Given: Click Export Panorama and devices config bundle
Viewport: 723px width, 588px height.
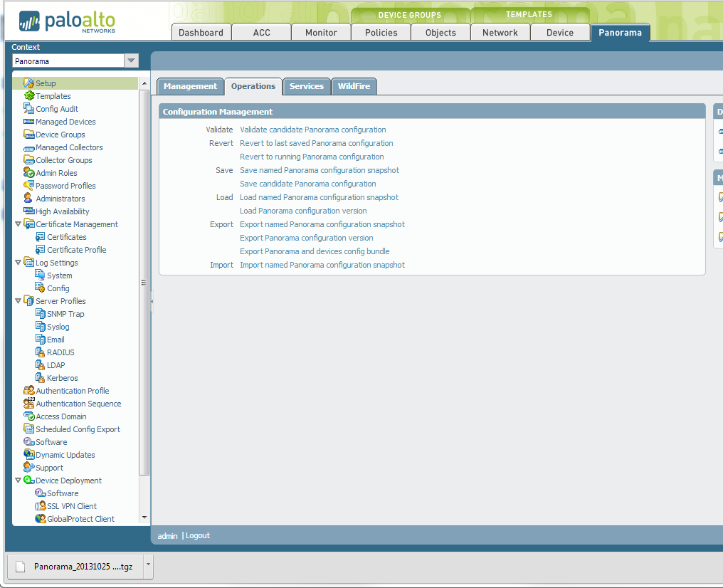Looking at the screenshot, I should pos(315,251).
